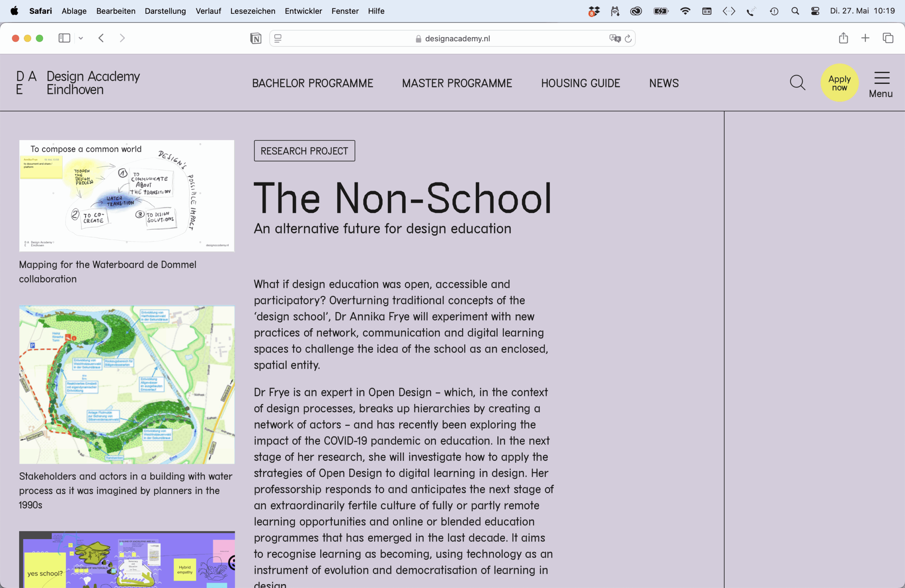This screenshot has width=905, height=588.
Task: Open the Ablage menu
Action: 74,11
